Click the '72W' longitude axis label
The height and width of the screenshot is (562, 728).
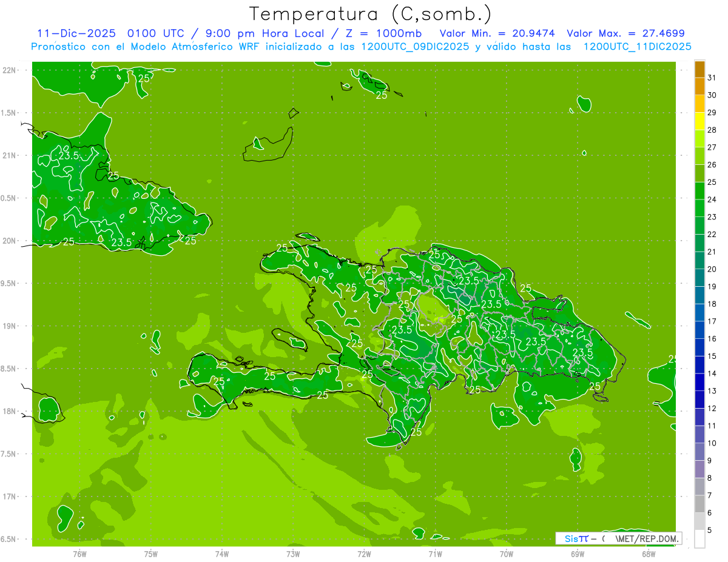pyautogui.click(x=364, y=554)
